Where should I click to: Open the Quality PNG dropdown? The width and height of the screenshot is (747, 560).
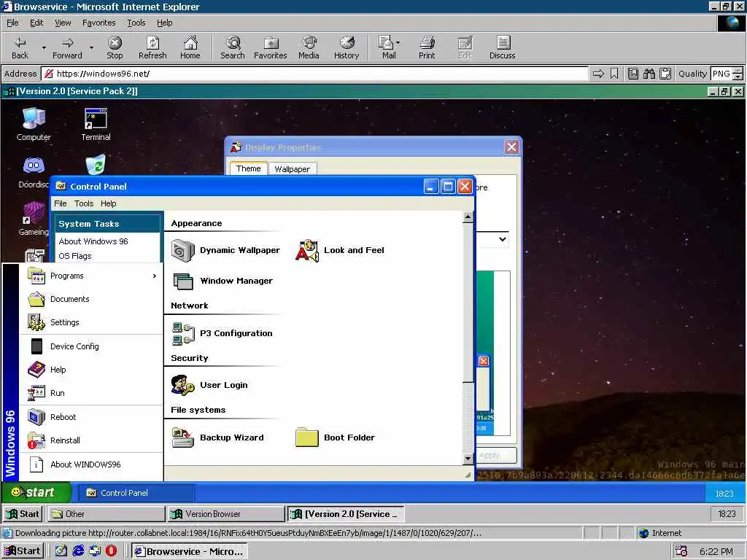tap(738, 74)
